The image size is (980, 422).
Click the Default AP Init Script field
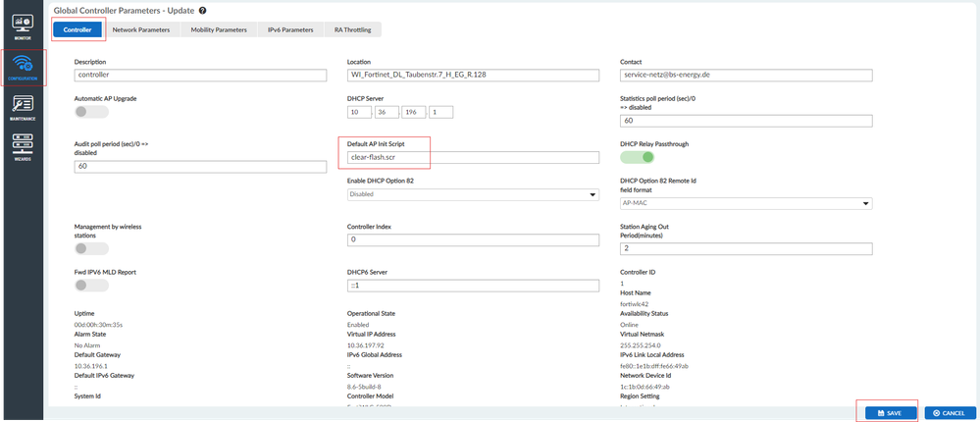[x=473, y=158]
